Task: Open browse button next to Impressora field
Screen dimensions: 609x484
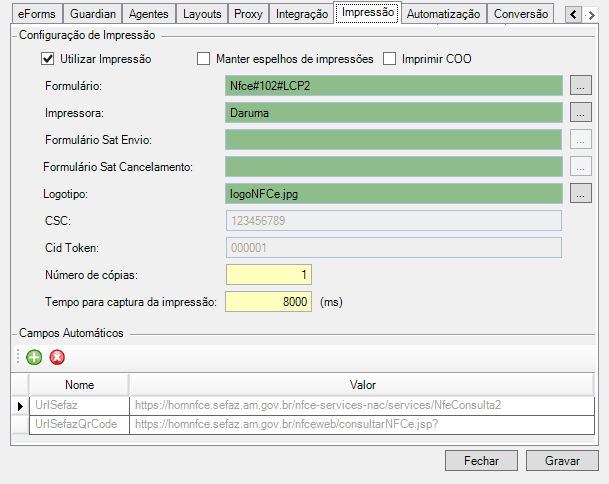Action: pos(581,113)
